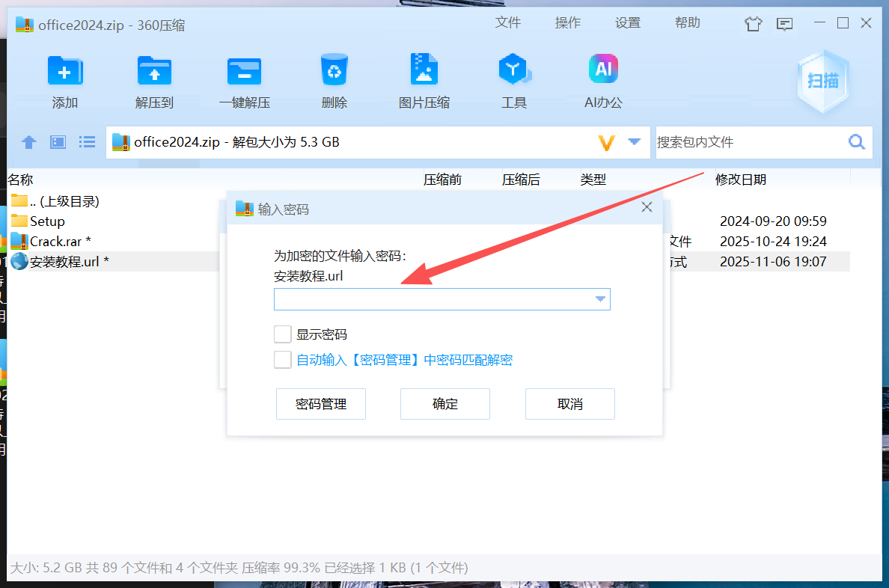The height and width of the screenshot is (588, 889).
Task: Open the password history dropdown arrow
Action: pyautogui.click(x=599, y=298)
